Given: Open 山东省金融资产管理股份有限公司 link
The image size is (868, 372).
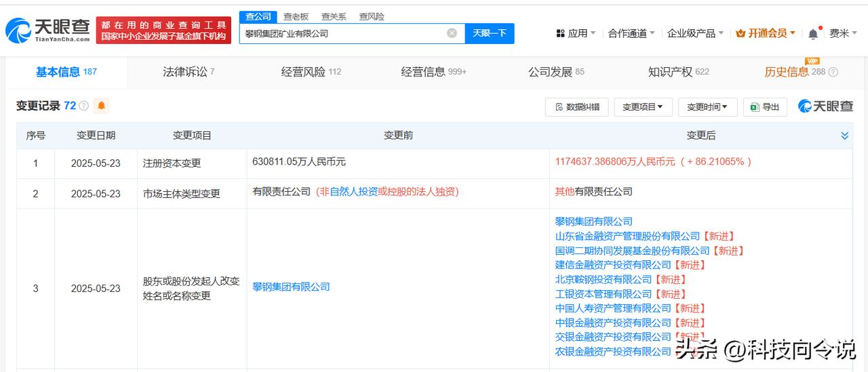Looking at the screenshot, I should 627,236.
